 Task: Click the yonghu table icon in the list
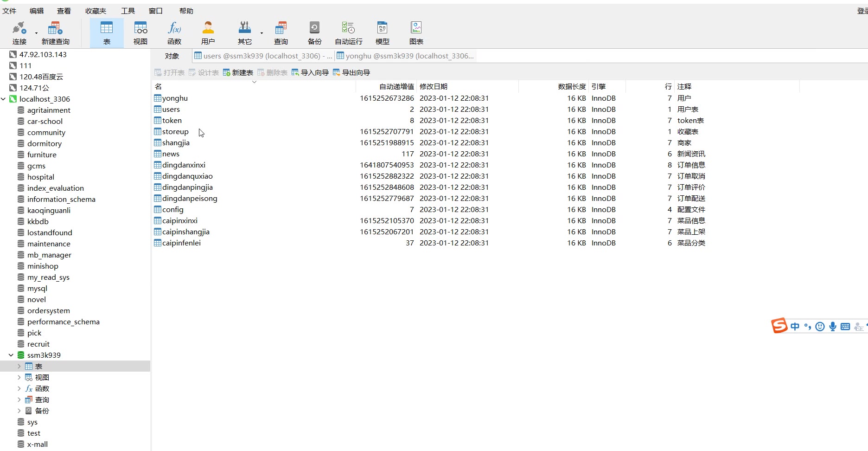[158, 98]
